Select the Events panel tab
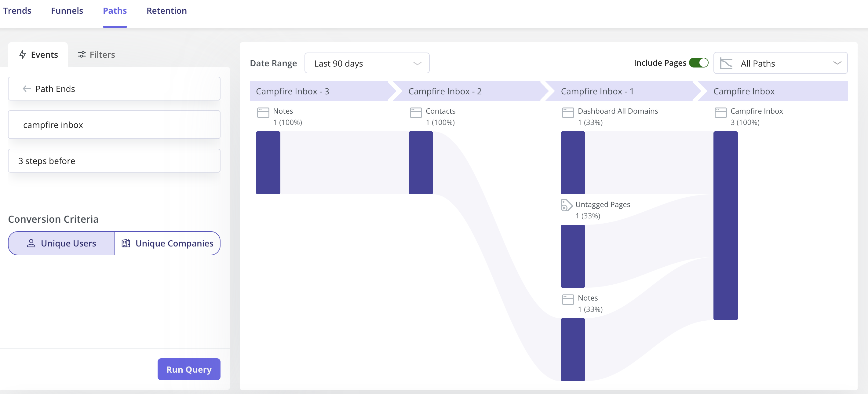This screenshot has height=394, width=868. [38, 55]
